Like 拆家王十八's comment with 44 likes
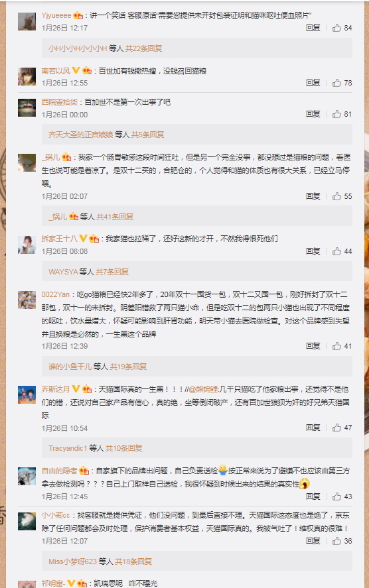369x588 pixels. click(336, 251)
